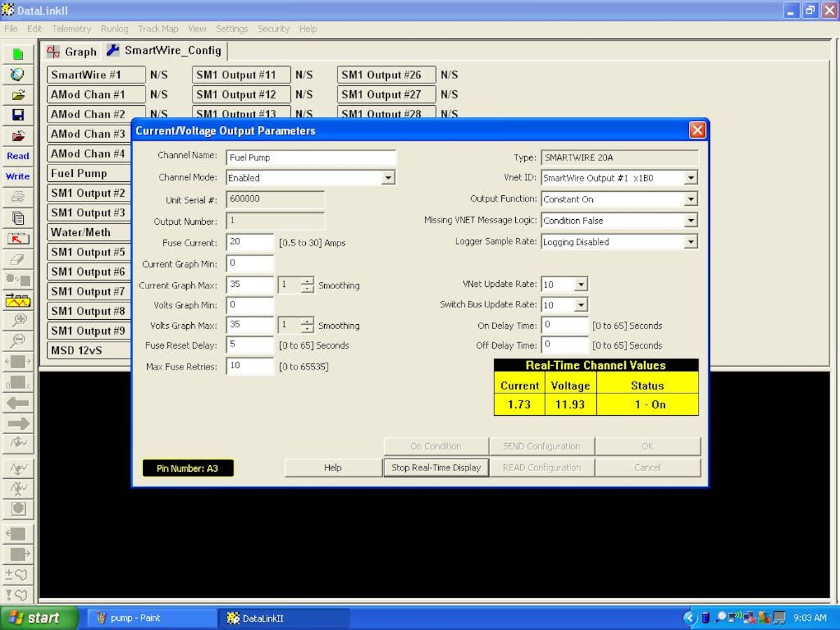Increase the Current Graph smoothing spinner
This screenshot has height=630, width=840.
click(307, 281)
